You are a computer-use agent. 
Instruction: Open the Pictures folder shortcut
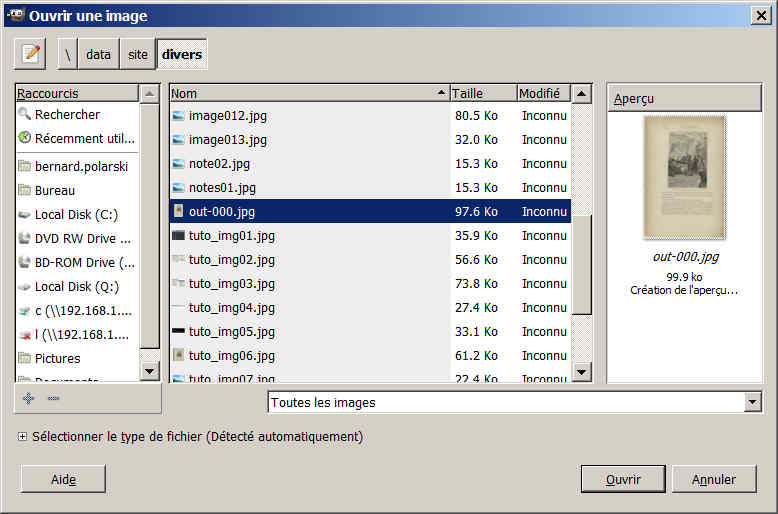57,358
